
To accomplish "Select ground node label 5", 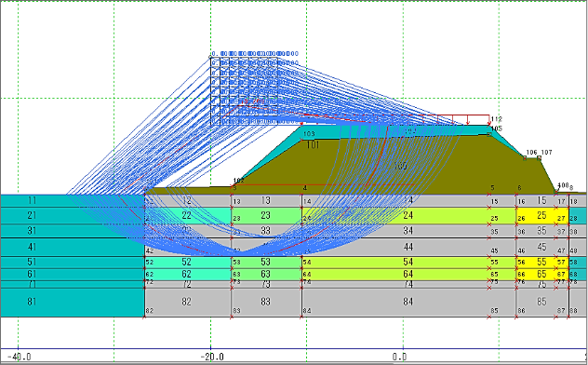I will click(493, 188).
